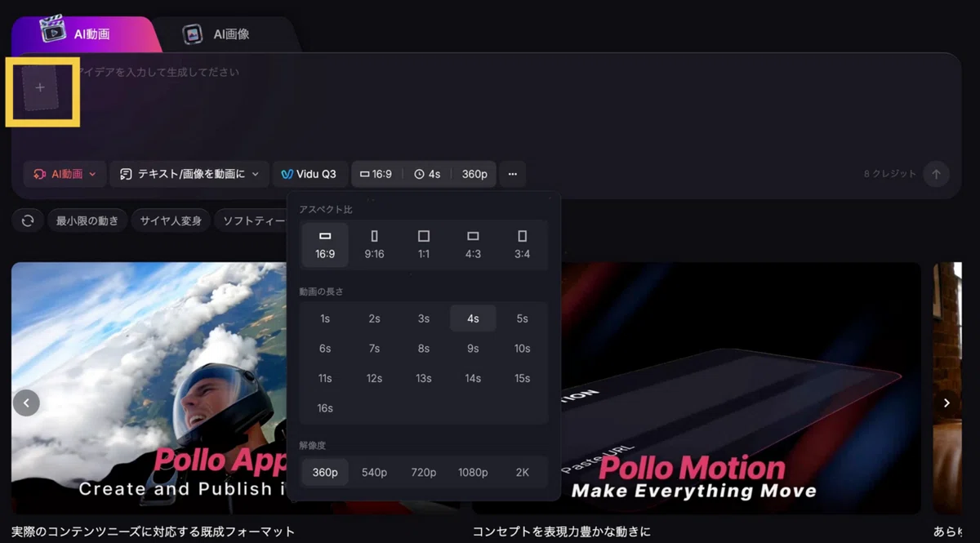This screenshot has height=543, width=980.
Task: Set video length to 6s
Action: (325, 349)
